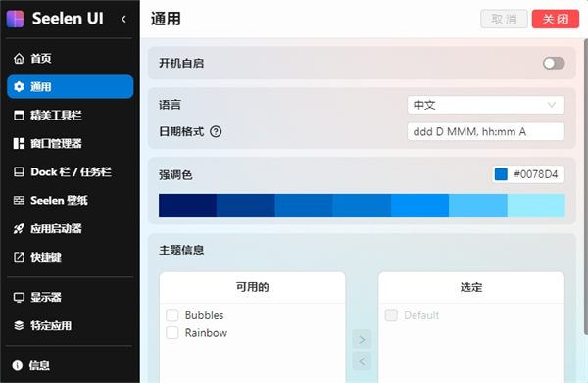
Task: Click the layout icon beside 窗口管理器
Action: [19, 144]
